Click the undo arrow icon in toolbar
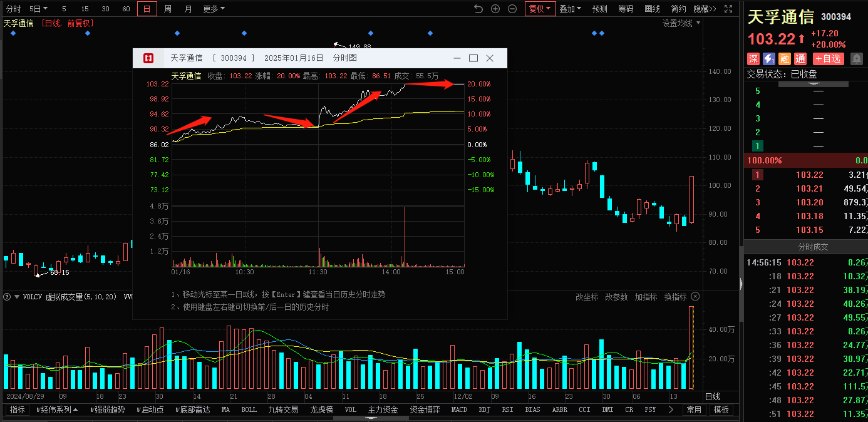This screenshot has width=868, height=422. coord(478,9)
